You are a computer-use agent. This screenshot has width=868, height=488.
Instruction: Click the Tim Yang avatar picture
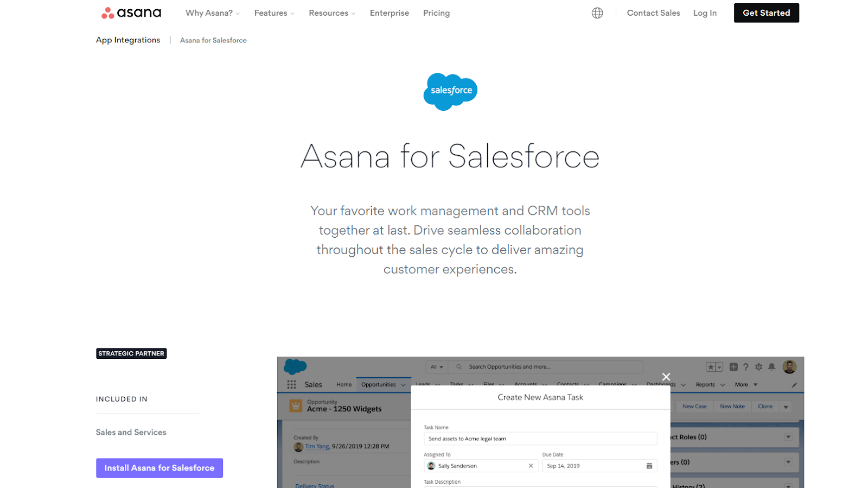point(298,447)
